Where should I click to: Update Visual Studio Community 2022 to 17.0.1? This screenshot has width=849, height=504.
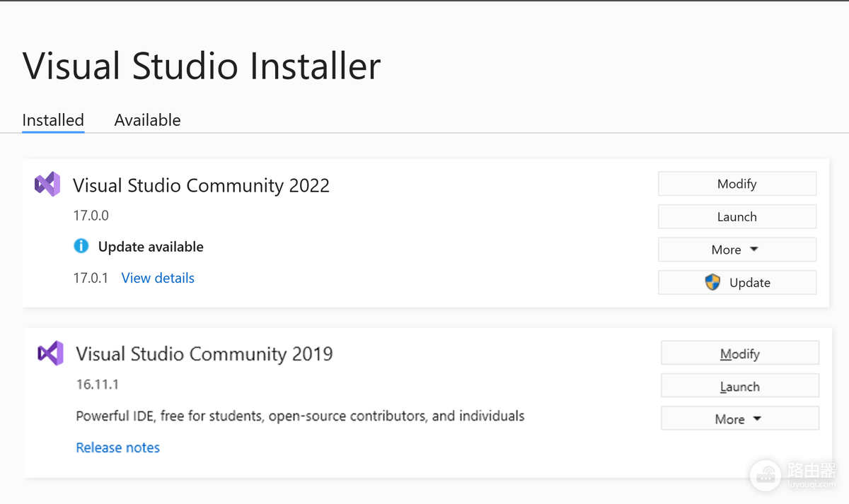point(737,283)
